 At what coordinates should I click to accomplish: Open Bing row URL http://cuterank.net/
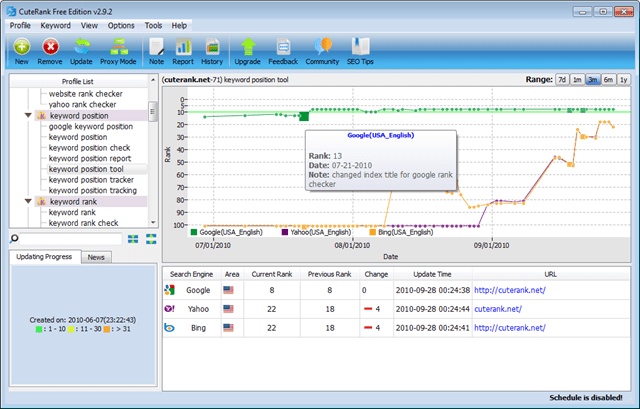pyautogui.click(x=510, y=328)
